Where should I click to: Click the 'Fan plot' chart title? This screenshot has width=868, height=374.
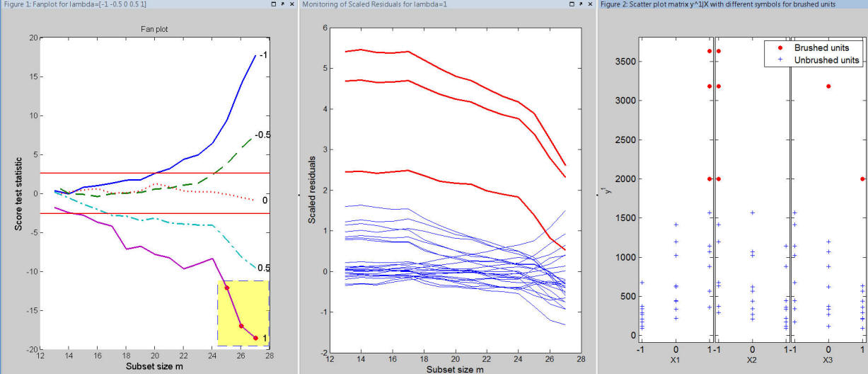(x=154, y=29)
